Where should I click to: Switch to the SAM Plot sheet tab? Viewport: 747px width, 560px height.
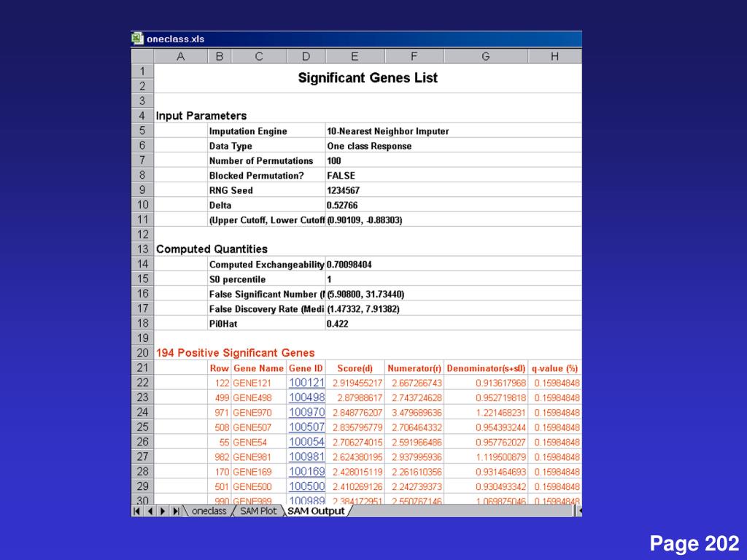258,511
